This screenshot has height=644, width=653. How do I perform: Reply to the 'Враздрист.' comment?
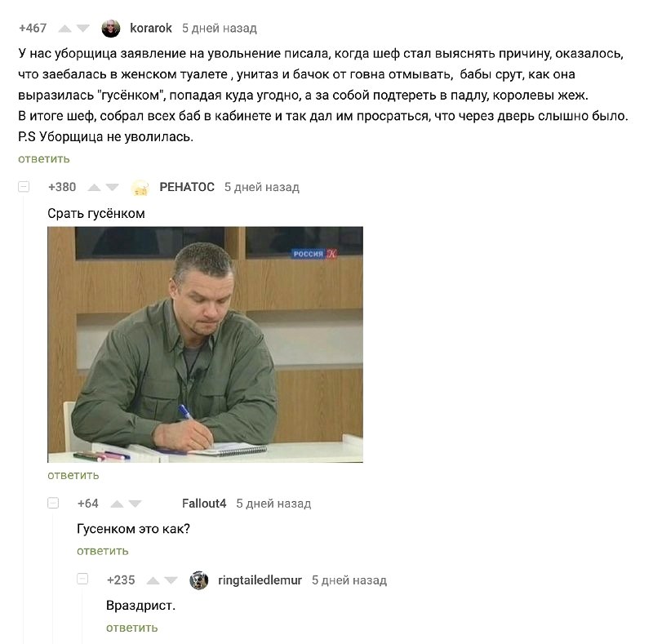coord(132,628)
